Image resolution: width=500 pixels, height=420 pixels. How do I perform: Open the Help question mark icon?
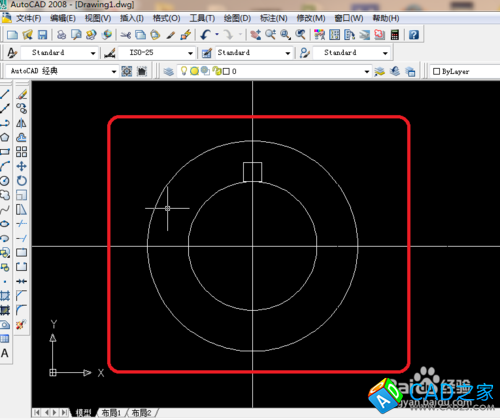coord(414,35)
